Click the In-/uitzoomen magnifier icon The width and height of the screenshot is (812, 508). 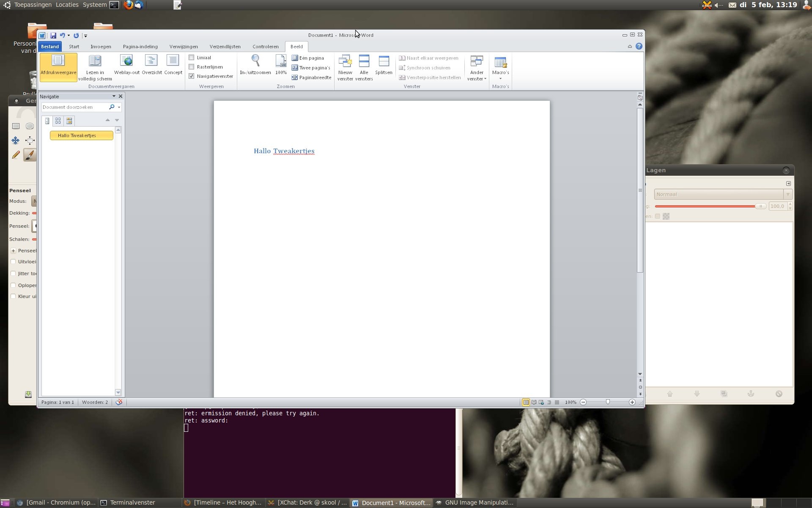coord(255,61)
